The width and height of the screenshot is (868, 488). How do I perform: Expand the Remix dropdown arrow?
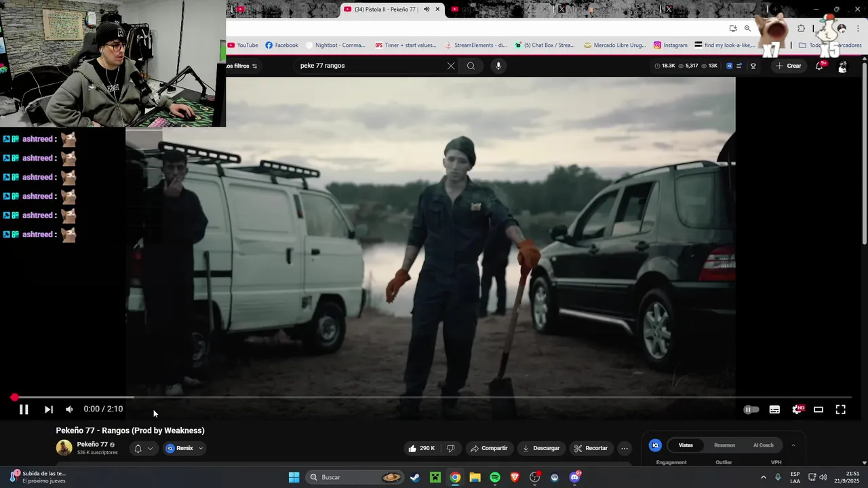coord(201,448)
